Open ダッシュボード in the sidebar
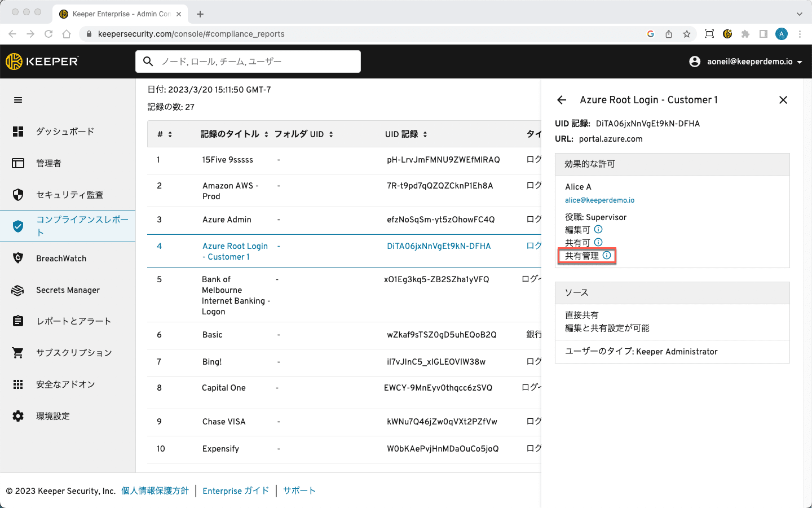This screenshot has height=508, width=812. tap(65, 132)
